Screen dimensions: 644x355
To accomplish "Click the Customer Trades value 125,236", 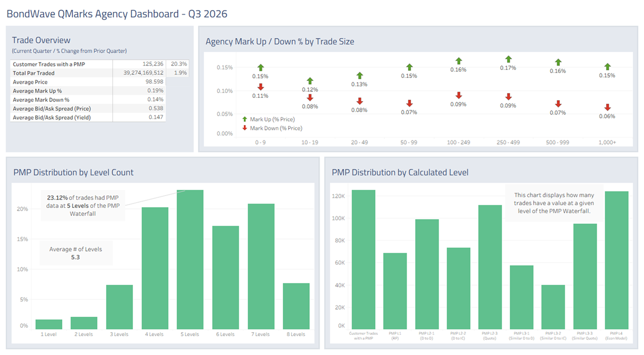I will (153, 64).
